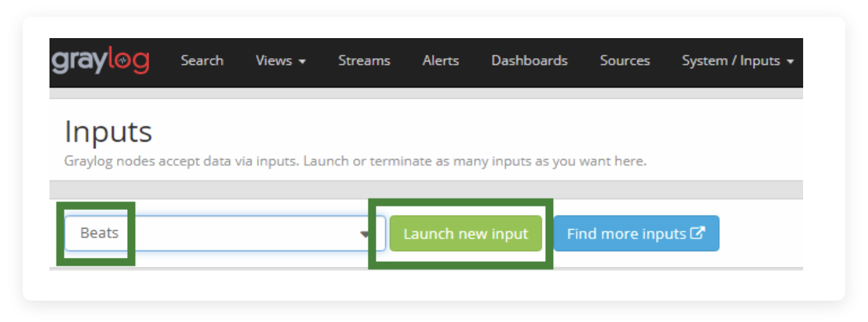Open Dashboards from the navbar

coord(529,61)
